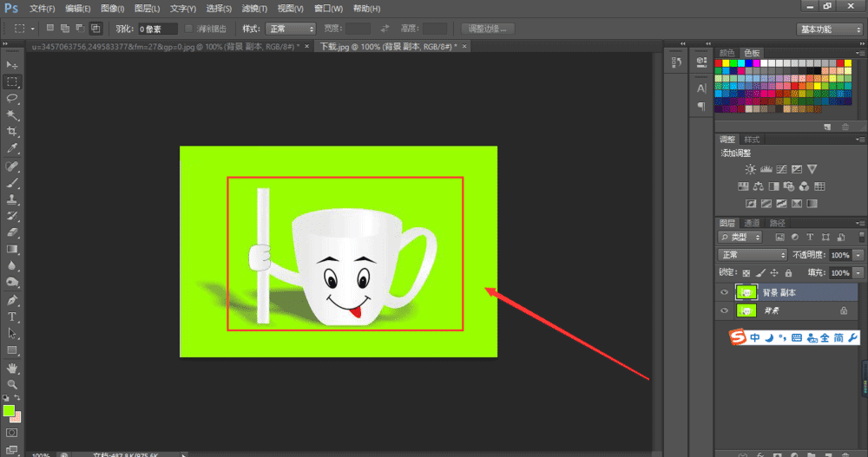Expand the 基本功能 workspace dropdown
Image resolution: width=868 pixels, height=457 pixels.
point(829,29)
